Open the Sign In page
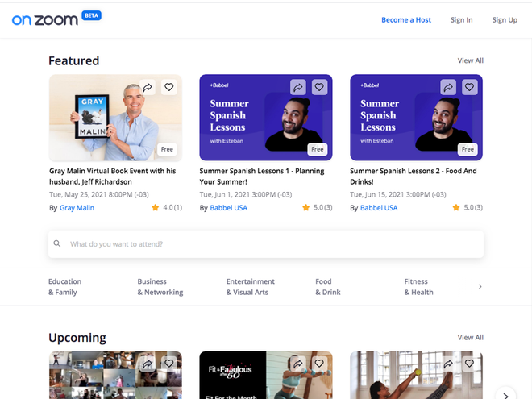 pyautogui.click(x=461, y=20)
